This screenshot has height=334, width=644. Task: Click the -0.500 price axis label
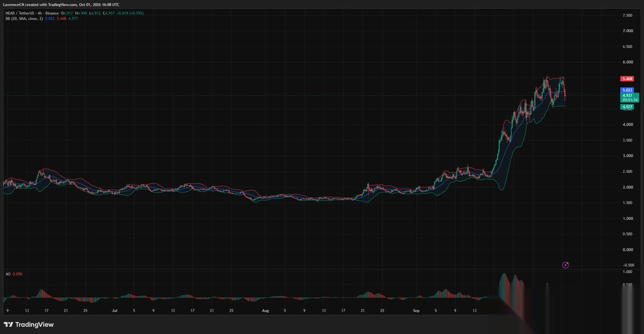click(628, 265)
